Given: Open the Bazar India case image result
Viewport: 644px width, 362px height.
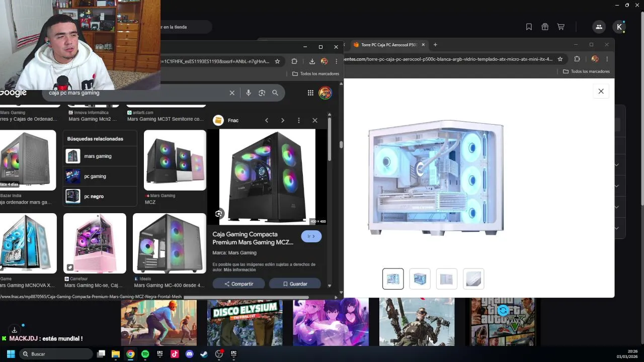Looking at the screenshot, I should pos(28,160).
